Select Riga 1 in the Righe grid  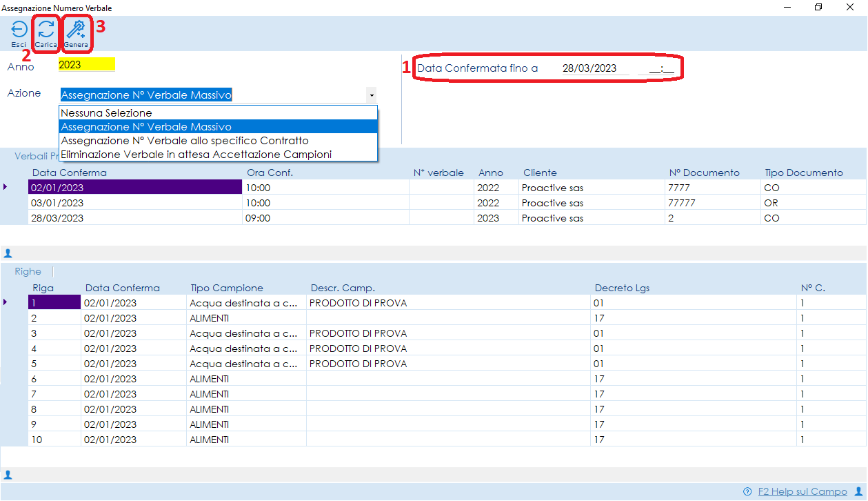[447, 303]
